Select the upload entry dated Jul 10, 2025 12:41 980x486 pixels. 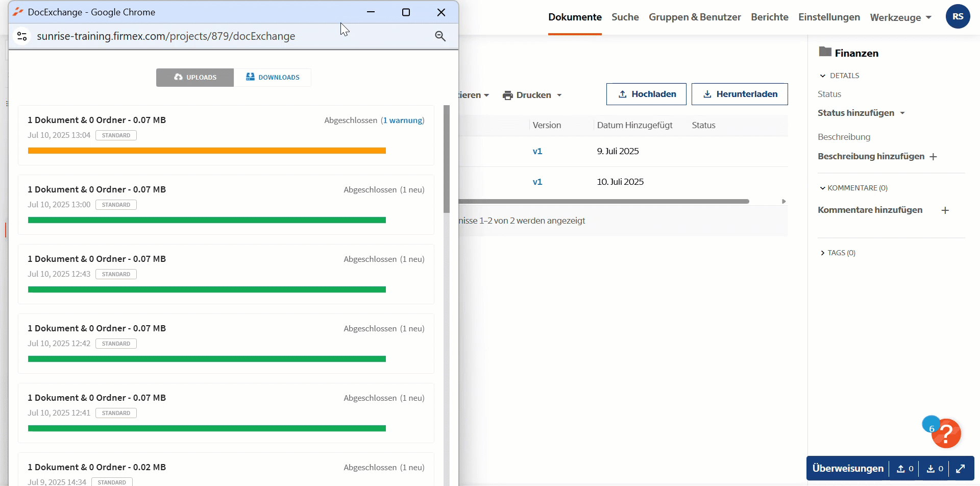[226, 413]
